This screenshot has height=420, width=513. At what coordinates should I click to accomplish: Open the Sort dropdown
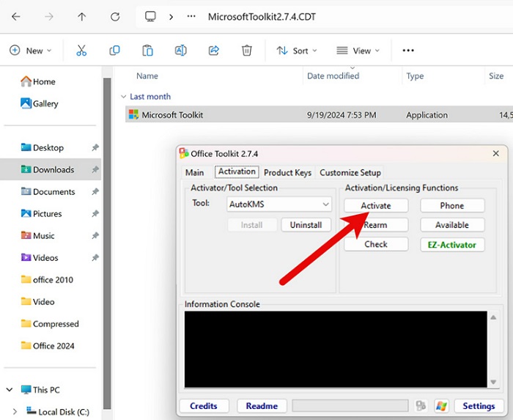point(297,51)
